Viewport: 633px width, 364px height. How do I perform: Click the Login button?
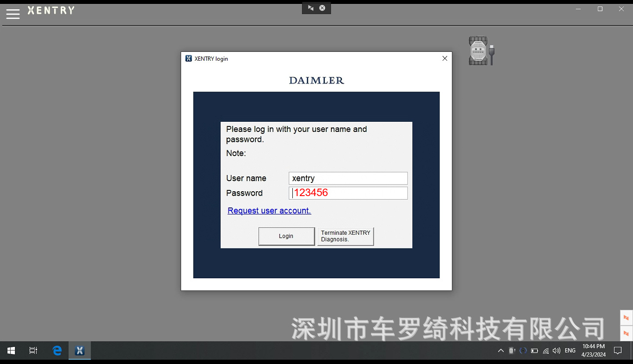[x=287, y=236]
